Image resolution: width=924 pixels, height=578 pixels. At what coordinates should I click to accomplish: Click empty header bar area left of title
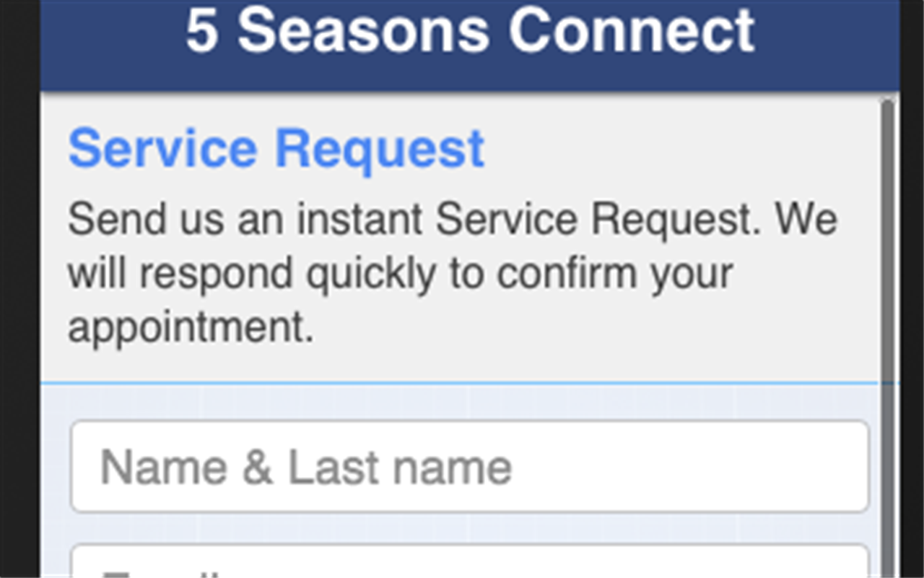(108, 43)
